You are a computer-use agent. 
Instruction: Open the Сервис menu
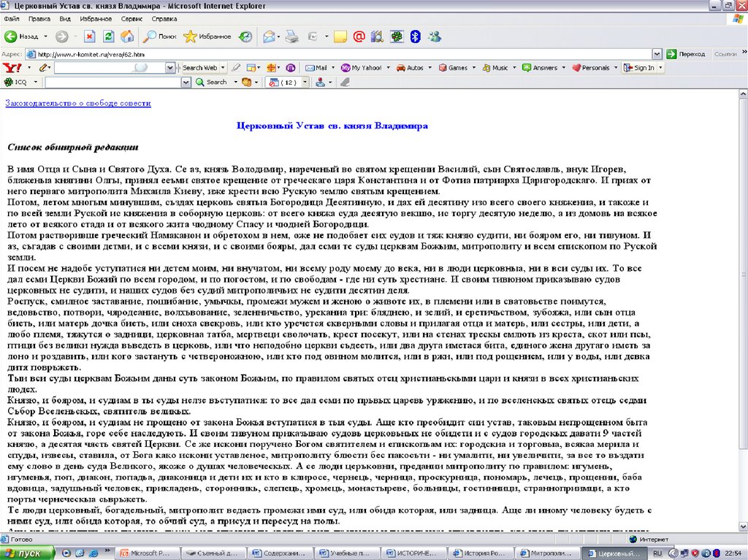tap(131, 18)
